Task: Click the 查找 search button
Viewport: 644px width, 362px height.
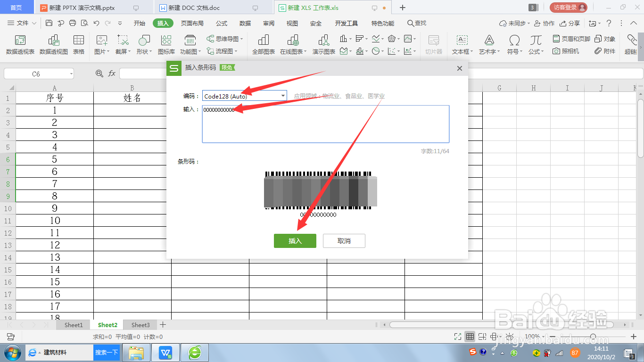Action: point(417,23)
